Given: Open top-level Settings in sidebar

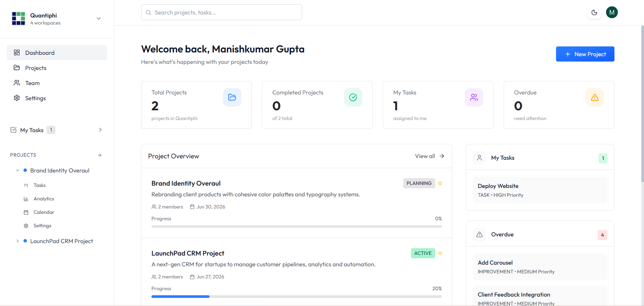Looking at the screenshot, I should click(x=57, y=98).
